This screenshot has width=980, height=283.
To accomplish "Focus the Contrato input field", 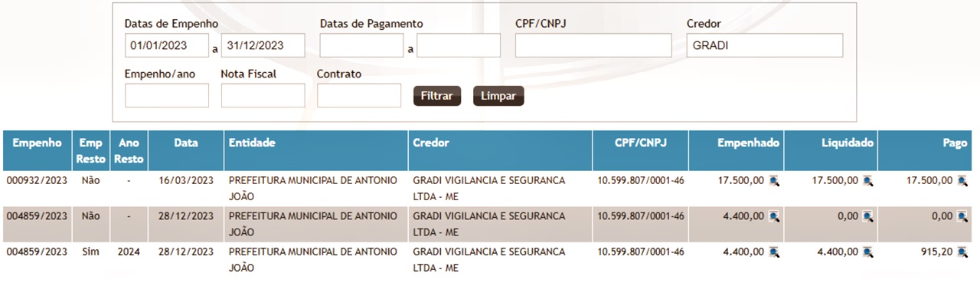I will coord(359,95).
